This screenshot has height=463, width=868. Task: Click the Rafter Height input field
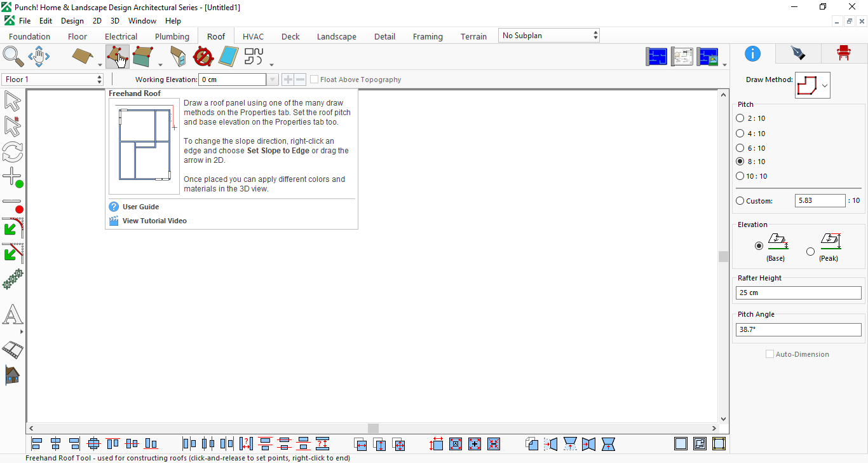tap(799, 293)
